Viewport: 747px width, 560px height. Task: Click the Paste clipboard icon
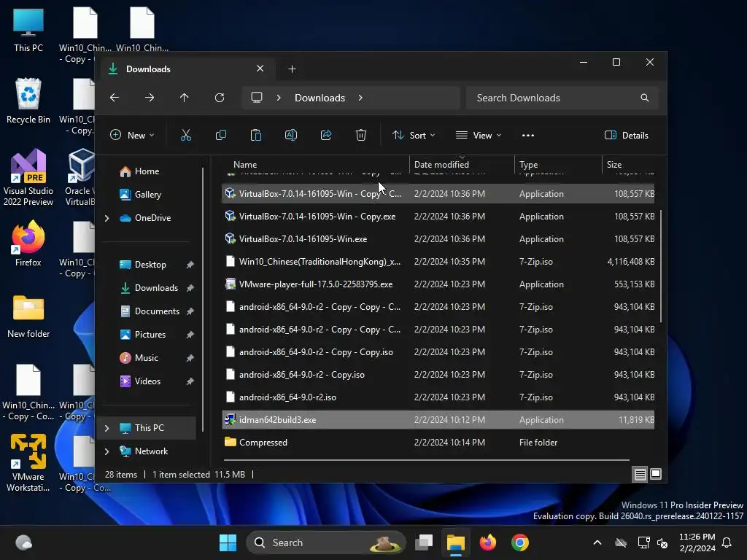[256, 135]
